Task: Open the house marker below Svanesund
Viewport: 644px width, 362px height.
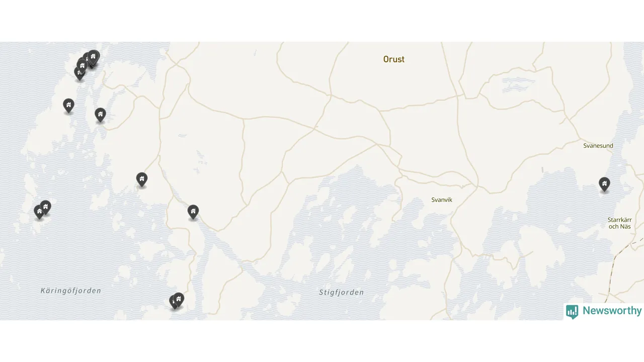Action: [604, 185]
